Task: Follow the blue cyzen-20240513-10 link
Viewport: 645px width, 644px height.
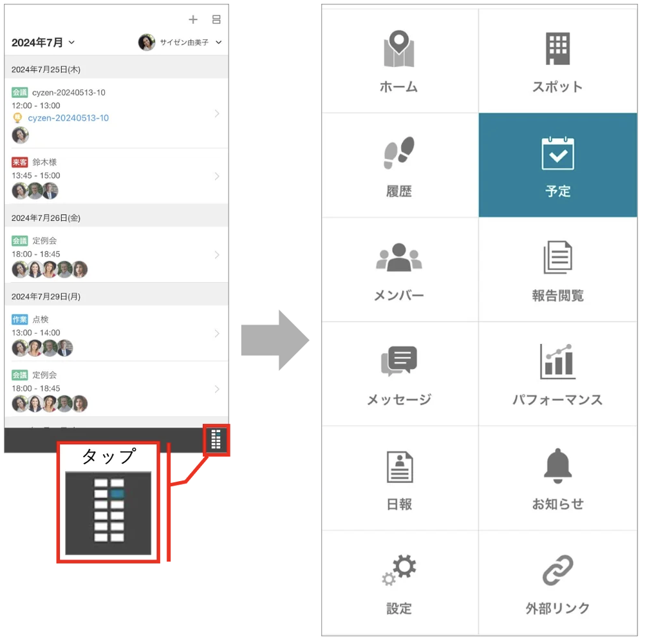Action: click(x=68, y=118)
